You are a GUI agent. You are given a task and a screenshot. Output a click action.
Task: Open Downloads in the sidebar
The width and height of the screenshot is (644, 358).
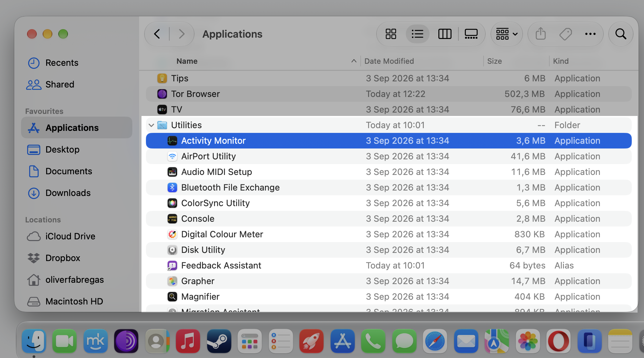77,193
